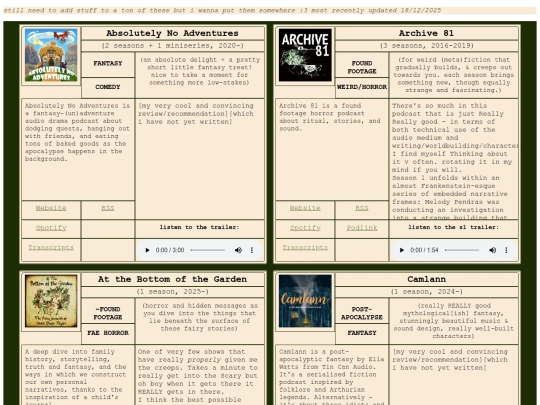Click the FANTASY tag under Absolutely No Adventures
Image resolution: width=540 pixels, height=405 pixels.
[108, 64]
